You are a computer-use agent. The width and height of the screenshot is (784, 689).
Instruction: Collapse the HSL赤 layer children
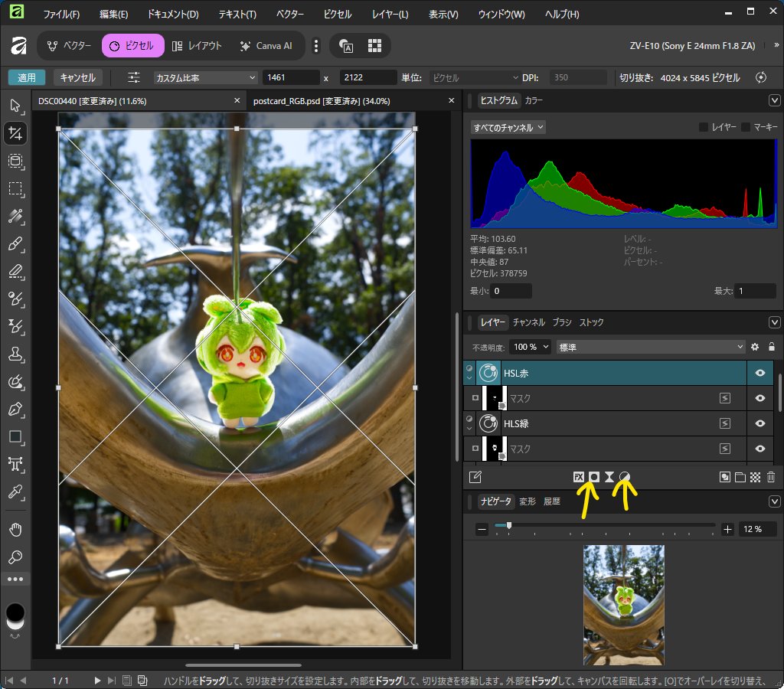point(469,379)
